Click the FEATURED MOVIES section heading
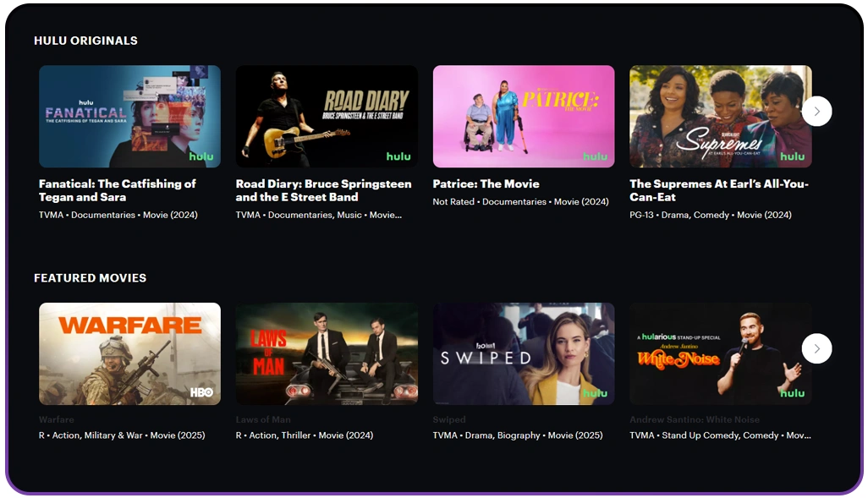 (x=91, y=278)
